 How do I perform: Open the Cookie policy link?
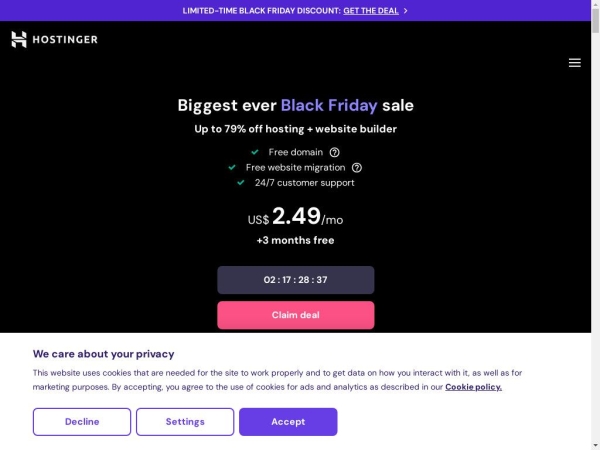[x=473, y=387]
